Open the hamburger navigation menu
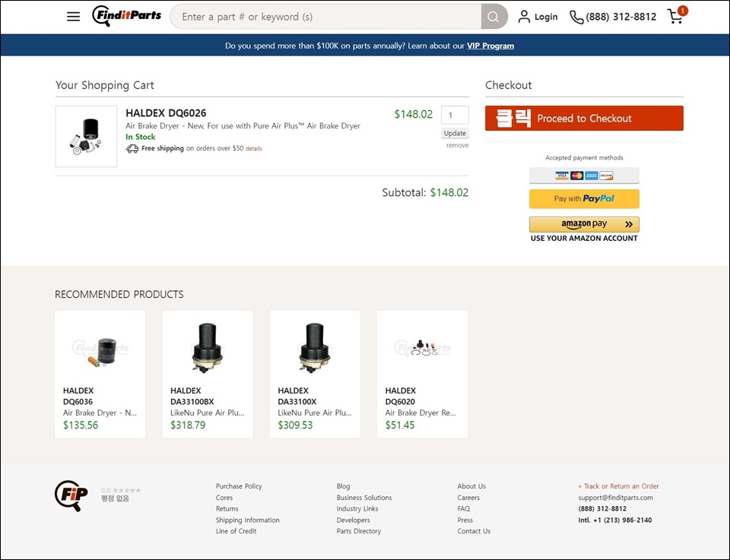 pos(73,17)
